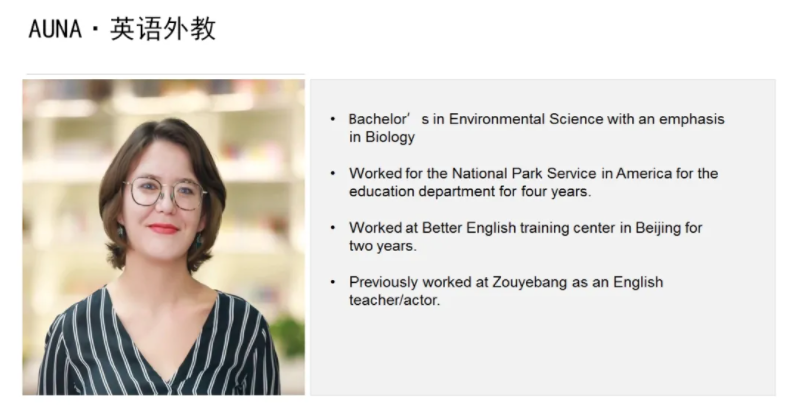Click the "in Biology" text line

coord(382,137)
